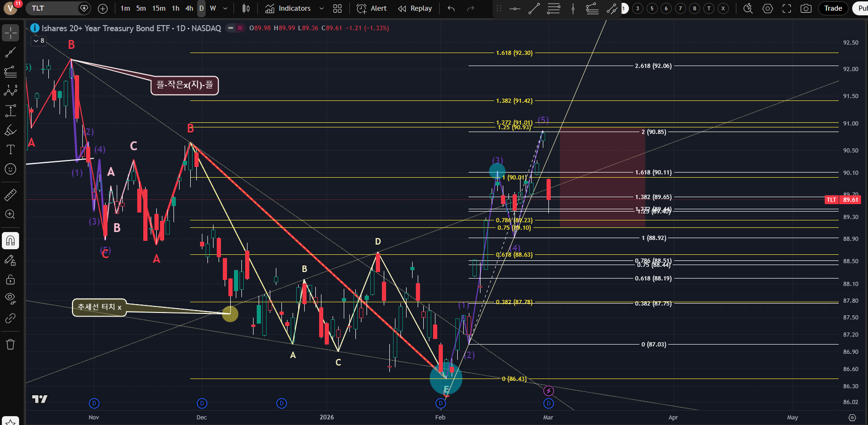Select the W weekly timeframe

tap(213, 8)
